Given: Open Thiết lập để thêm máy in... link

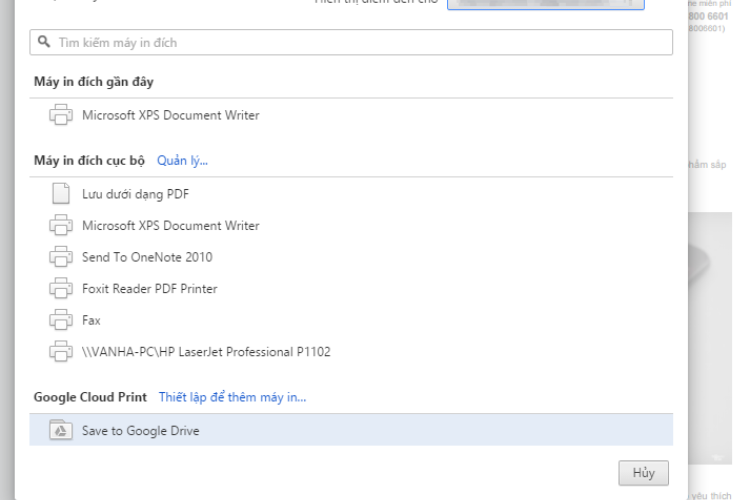Looking at the screenshot, I should click(x=232, y=397).
